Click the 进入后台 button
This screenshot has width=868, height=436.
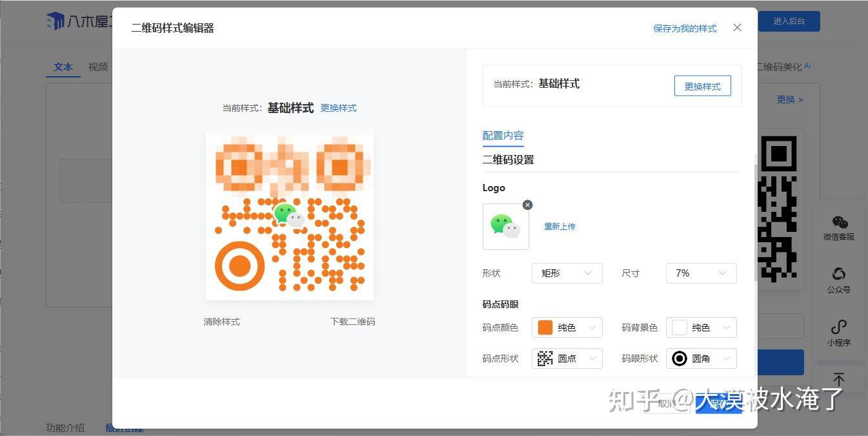coord(789,21)
